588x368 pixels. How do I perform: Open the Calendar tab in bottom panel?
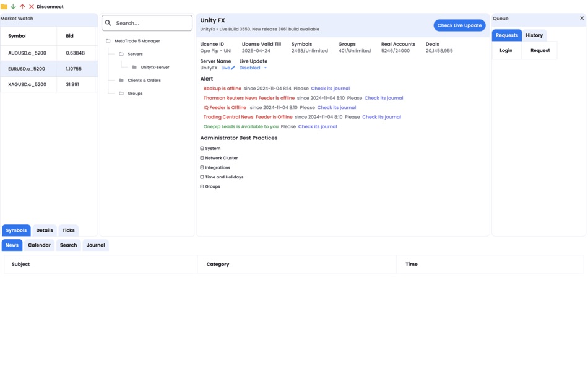click(39, 245)
